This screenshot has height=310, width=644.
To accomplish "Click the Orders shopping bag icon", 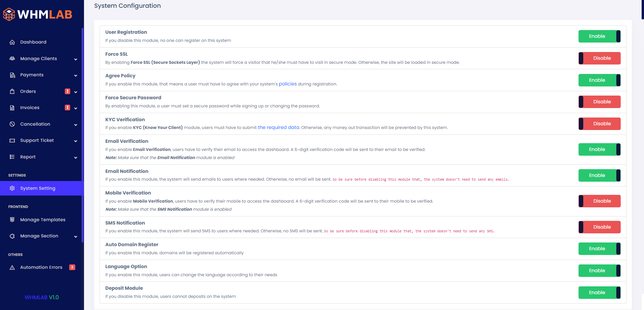I will click(12, 92).
